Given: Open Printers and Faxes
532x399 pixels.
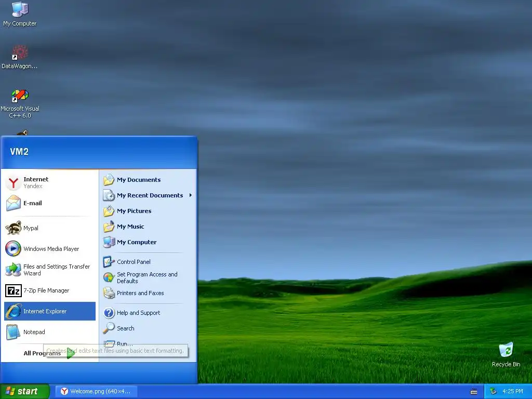Looking at the screenshot, I should (x=148, y=293).
